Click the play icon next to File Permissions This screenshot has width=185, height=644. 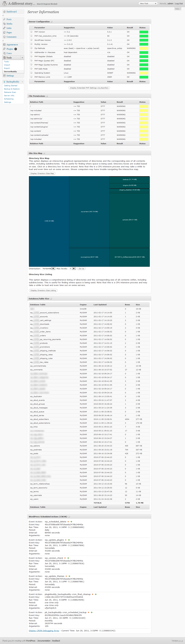[x=47, y=96]
